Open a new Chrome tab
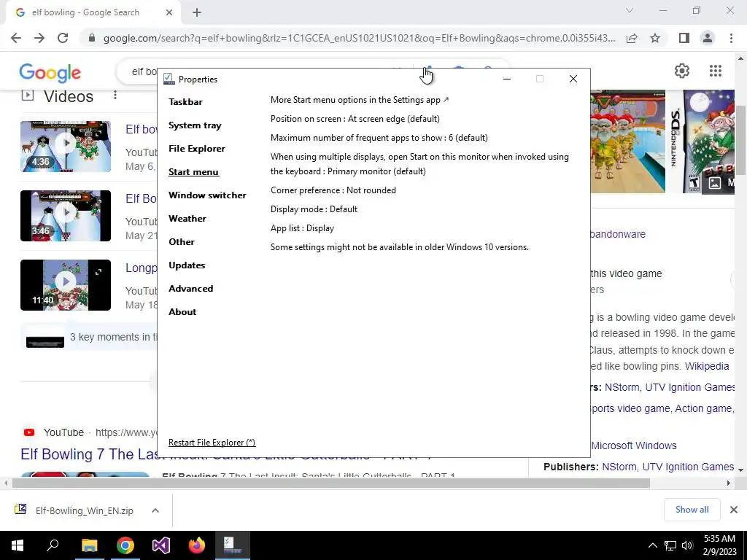The width and height of the screenshot is (747, 560). click(x=197, y=12)
